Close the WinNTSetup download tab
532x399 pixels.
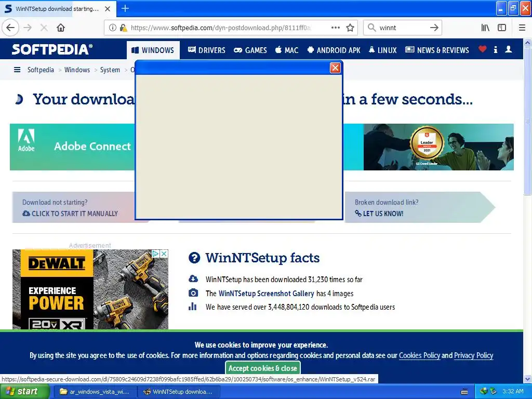(x=108, y=9)
